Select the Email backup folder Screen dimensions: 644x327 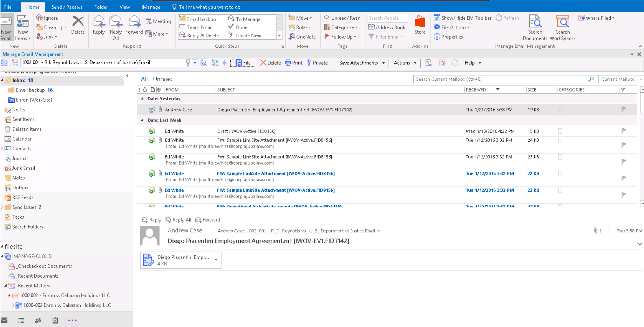pyautogui.click(x=30, y=90)
